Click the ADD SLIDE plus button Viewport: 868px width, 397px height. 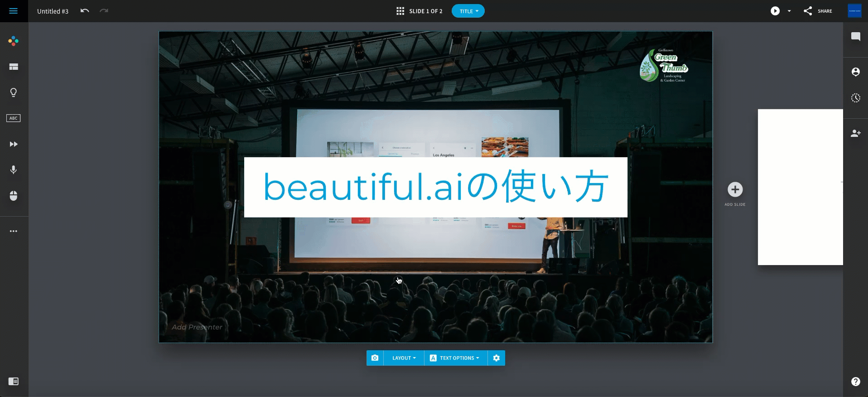click(x=735, y=189)
